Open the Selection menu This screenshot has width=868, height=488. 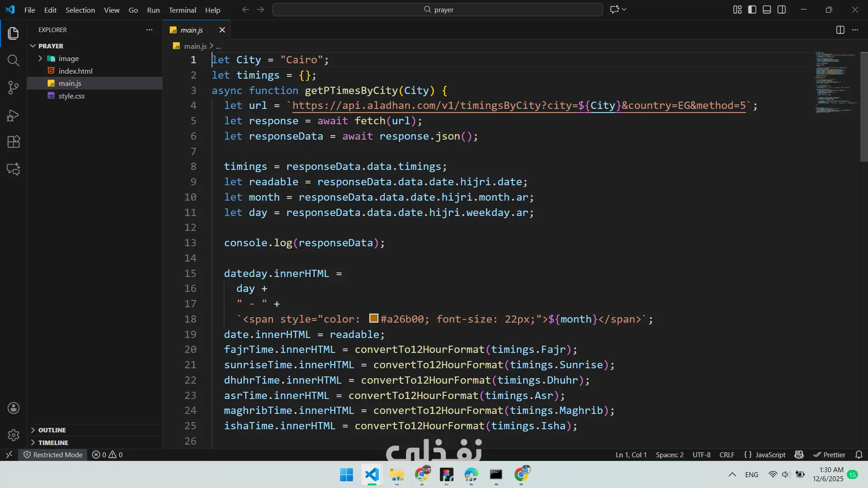pos(80,10)
